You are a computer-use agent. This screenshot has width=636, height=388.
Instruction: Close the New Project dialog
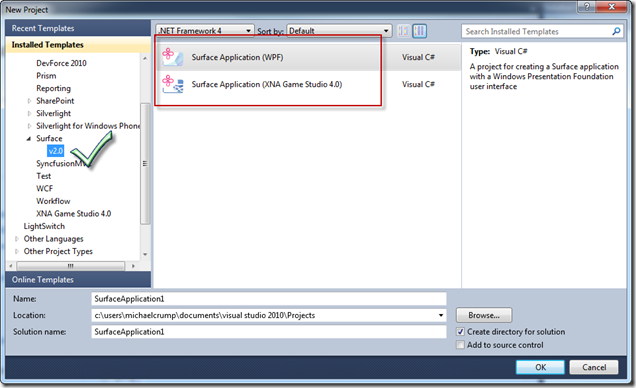(612, 6)
